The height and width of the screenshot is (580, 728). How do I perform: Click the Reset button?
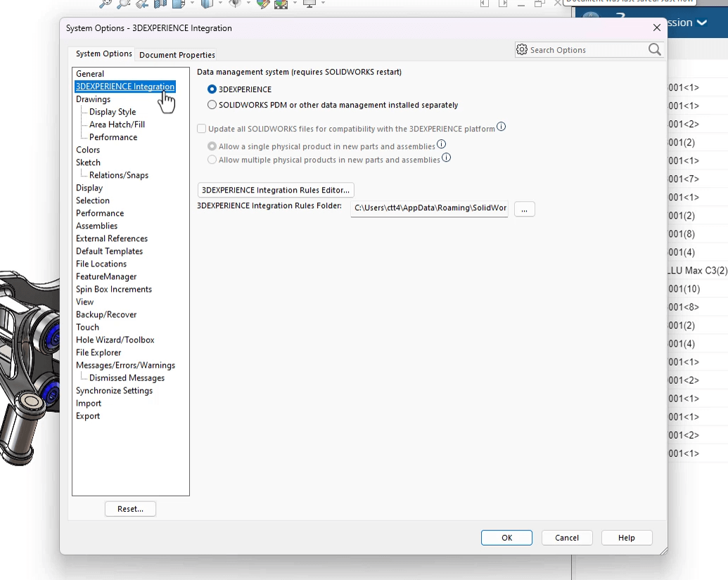coord(130,508)
